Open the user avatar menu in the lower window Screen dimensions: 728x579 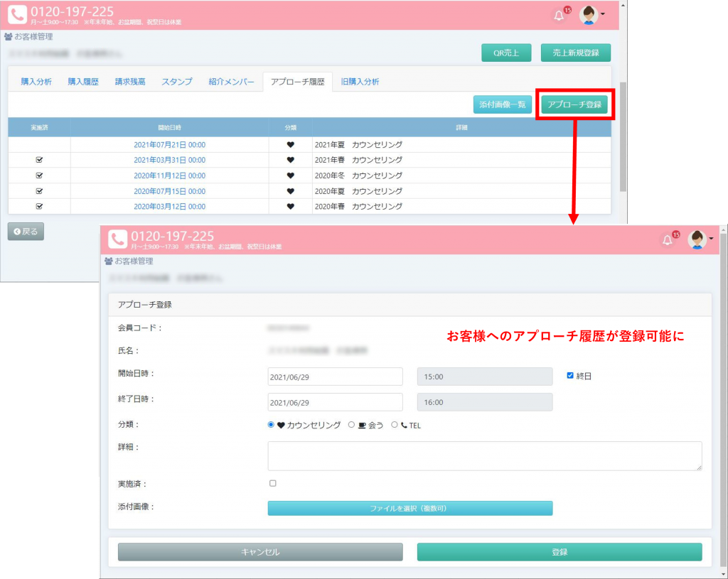(698, 239)
